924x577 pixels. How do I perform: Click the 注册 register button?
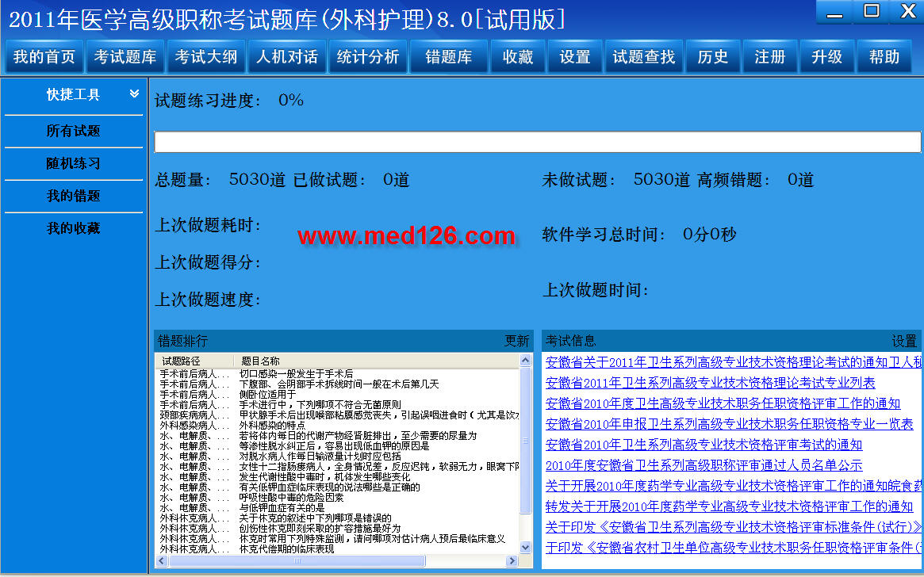coord(770,57)
